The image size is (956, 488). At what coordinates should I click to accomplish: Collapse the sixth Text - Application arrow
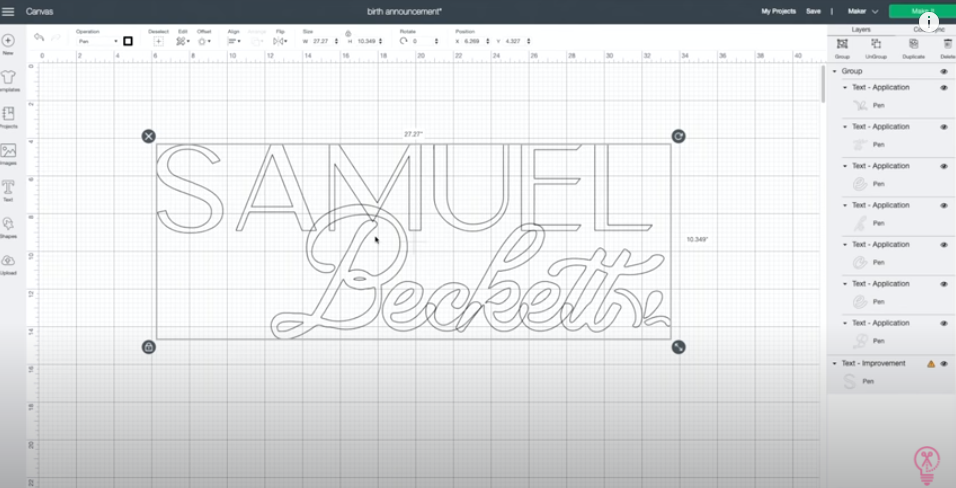click(845, 284)
